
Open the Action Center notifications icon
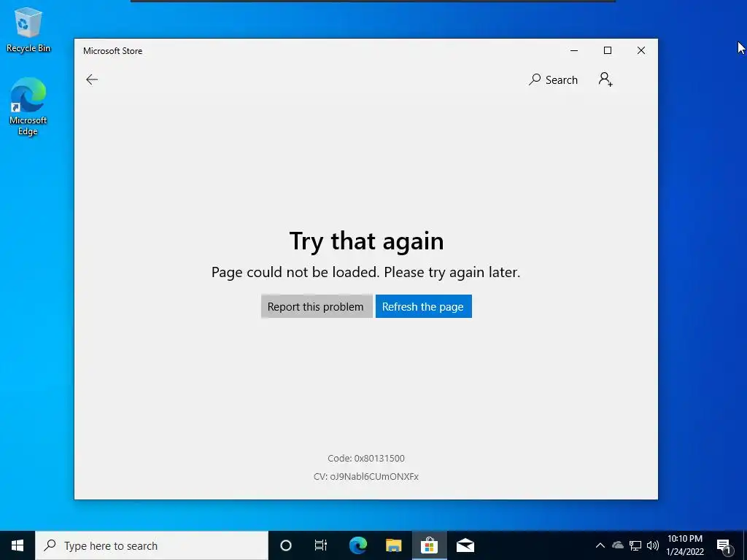[x=724, y=546]
